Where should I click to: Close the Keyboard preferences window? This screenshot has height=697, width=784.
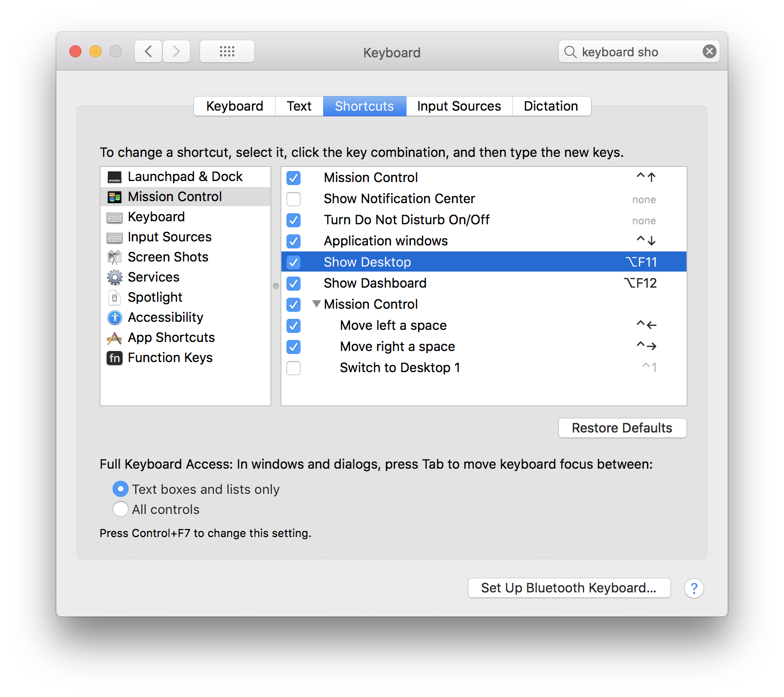(x=75, y=51)
